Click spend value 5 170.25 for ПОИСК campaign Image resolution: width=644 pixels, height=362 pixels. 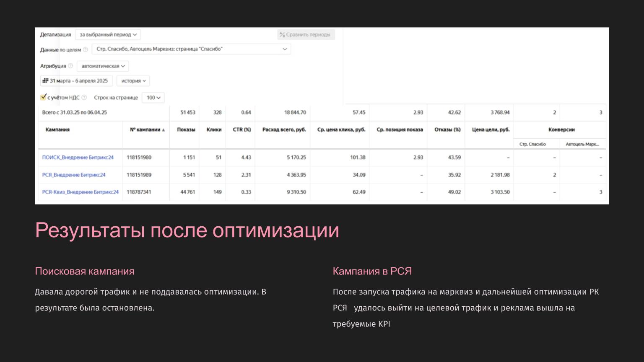[x=296, y=158]
